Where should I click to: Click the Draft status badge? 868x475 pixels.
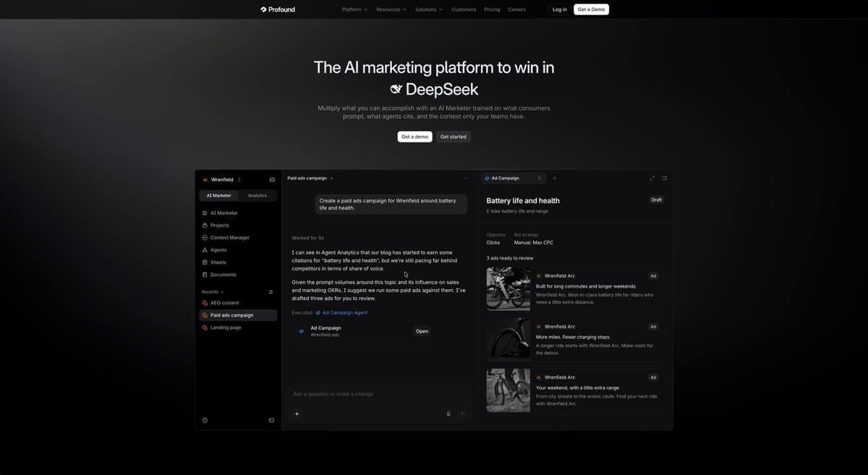tap(656, 200)
